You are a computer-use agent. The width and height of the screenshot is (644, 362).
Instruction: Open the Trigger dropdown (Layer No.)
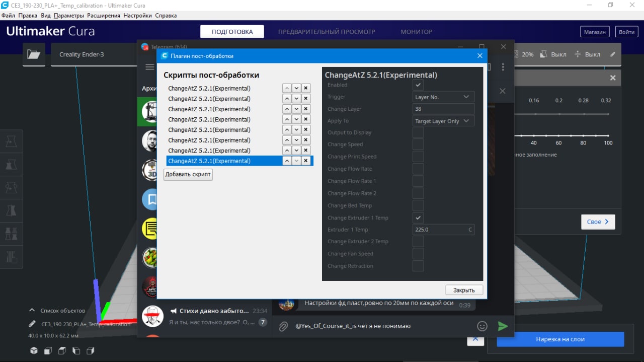click(x=443, y=97)
